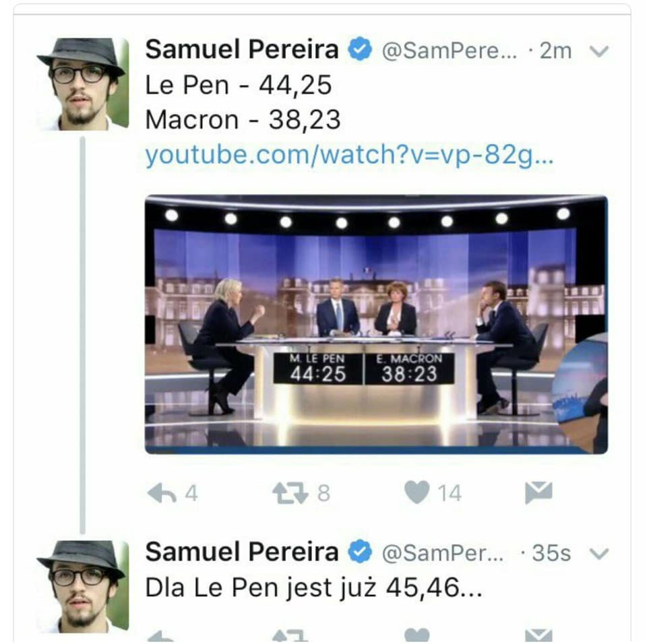The image size is (647, 644).
Task: Open verified badge on first tweet name
Action: pos(360,49)
